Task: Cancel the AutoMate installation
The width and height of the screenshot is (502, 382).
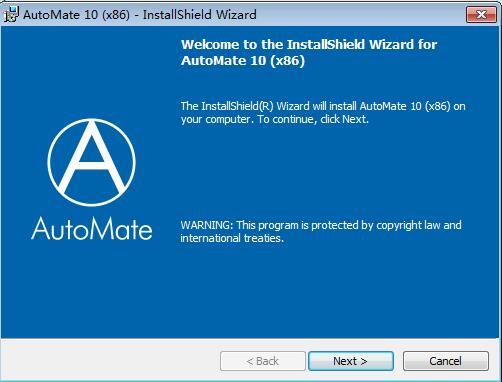Action: [x=446, y=361]
